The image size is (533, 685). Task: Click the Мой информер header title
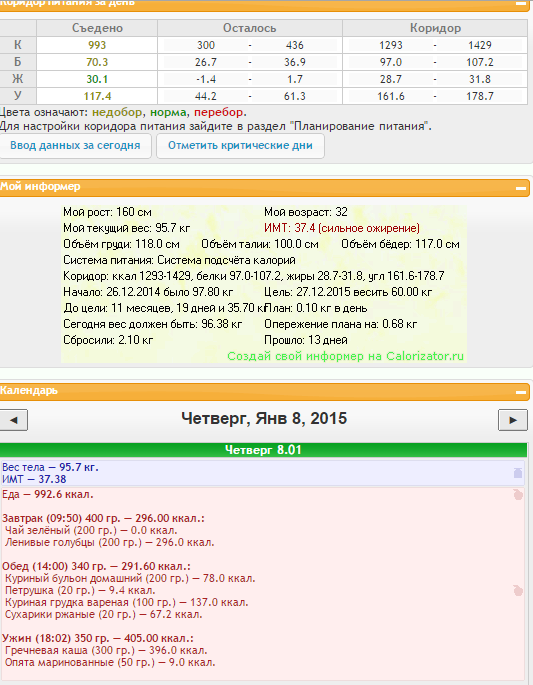point(40,187)
